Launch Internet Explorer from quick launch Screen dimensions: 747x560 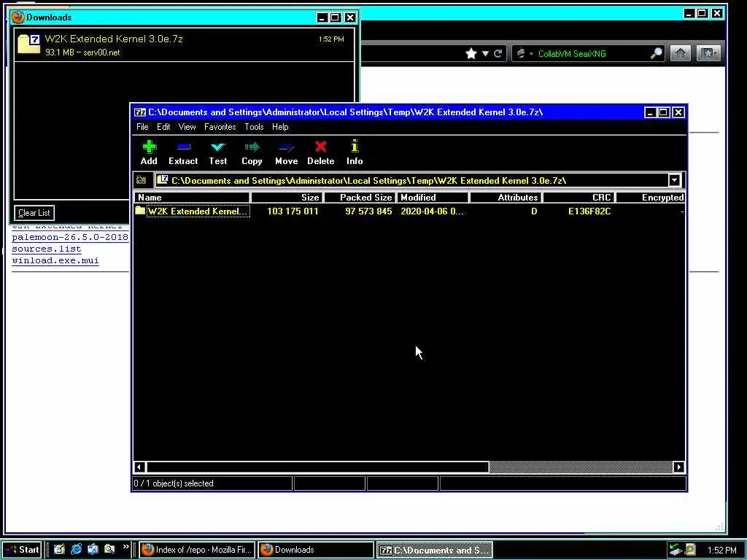click(76, 550)
